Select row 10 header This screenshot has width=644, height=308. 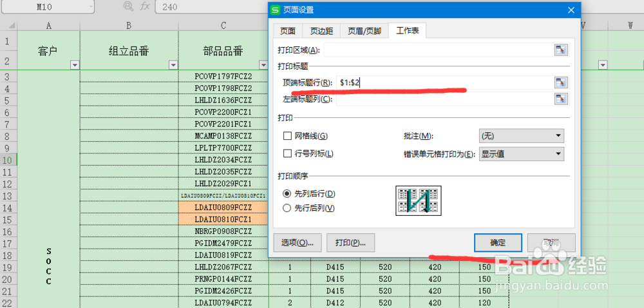coord(8,160)
